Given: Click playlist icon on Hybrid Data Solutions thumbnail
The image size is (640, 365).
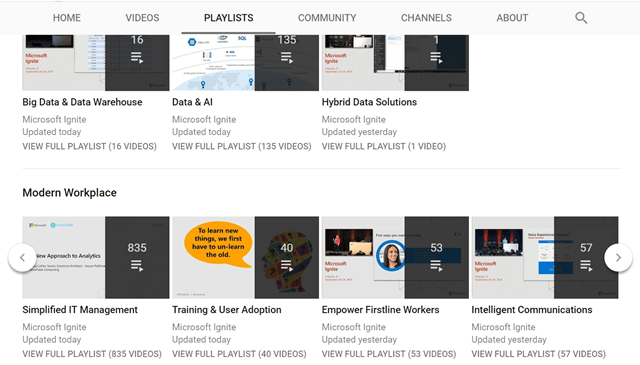Looking at the screenshot, I should [x=436, y=58].
